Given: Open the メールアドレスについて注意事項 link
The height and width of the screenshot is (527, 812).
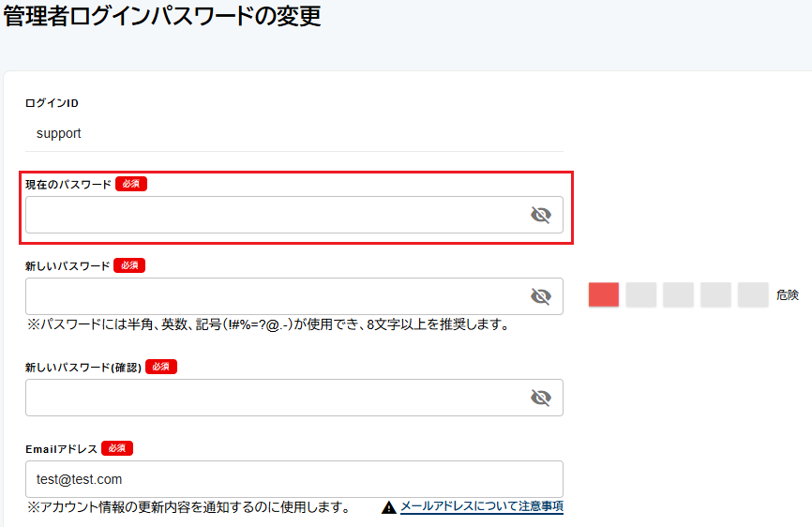Looking at the screenshot, I should coord(481,506).
